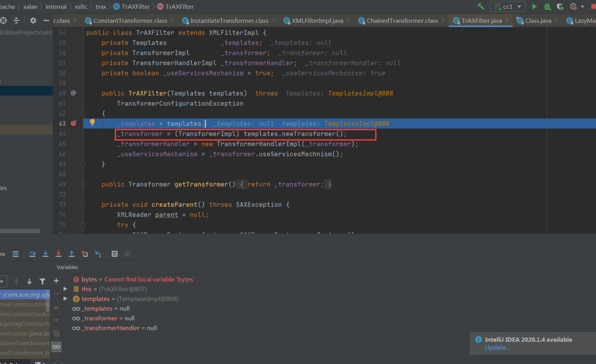
Task: Click the Trace Current Stream Chain icon
Action: [x=128, y=254]
